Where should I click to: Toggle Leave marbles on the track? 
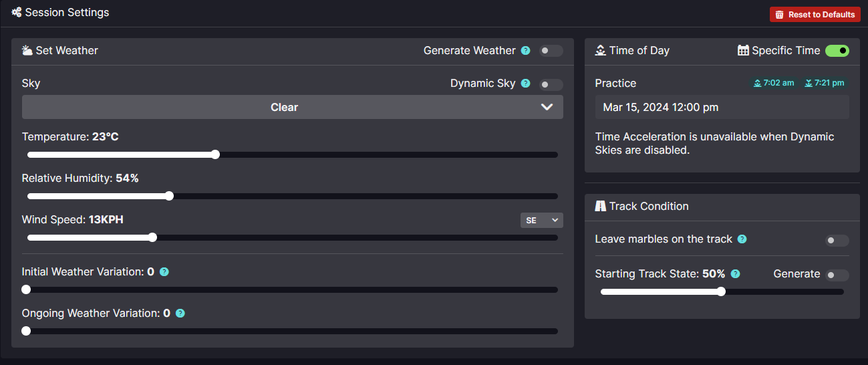837,241
